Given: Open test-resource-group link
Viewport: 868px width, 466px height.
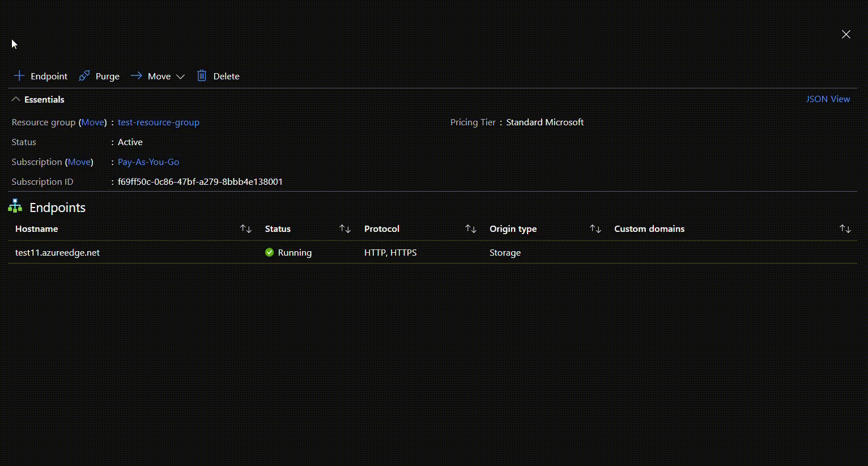Looking at the screenshot, I should pos(159,122).
